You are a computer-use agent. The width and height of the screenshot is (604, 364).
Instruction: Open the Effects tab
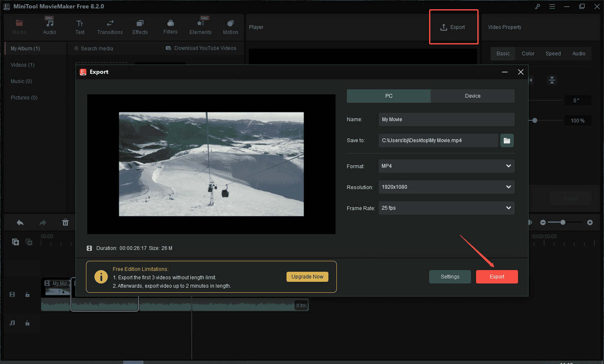point(140,27)
